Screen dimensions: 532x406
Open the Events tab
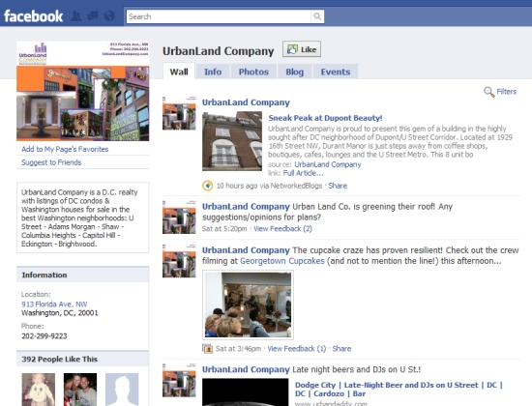(x=336, y=72)
